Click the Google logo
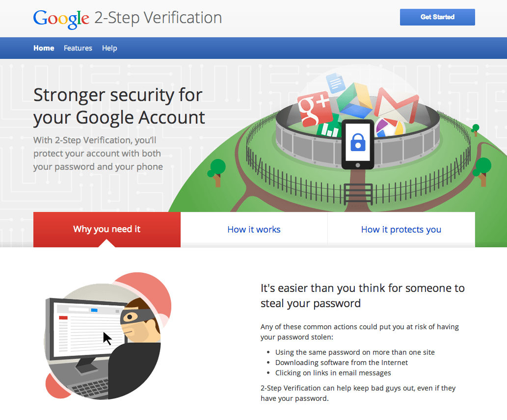 (61, 18)
